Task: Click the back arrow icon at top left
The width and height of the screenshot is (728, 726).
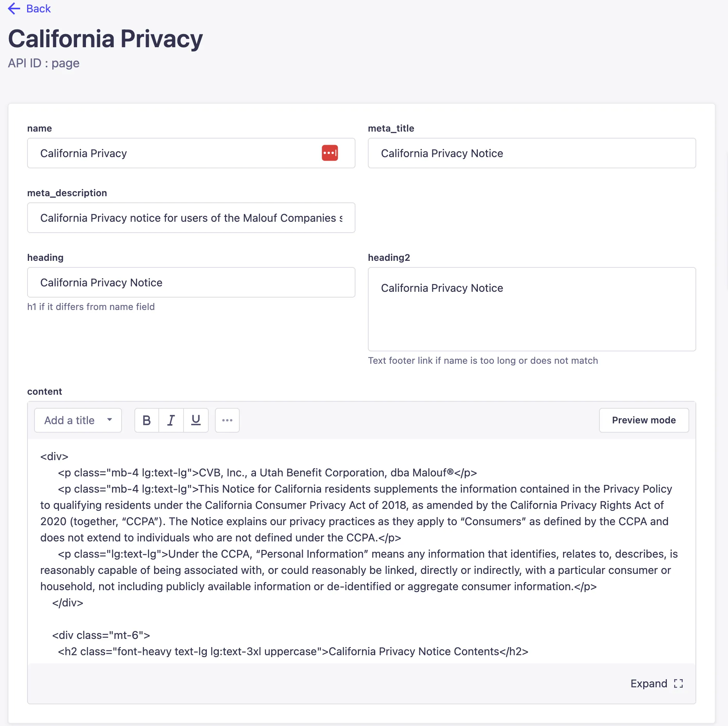Action: click(14, 9)
